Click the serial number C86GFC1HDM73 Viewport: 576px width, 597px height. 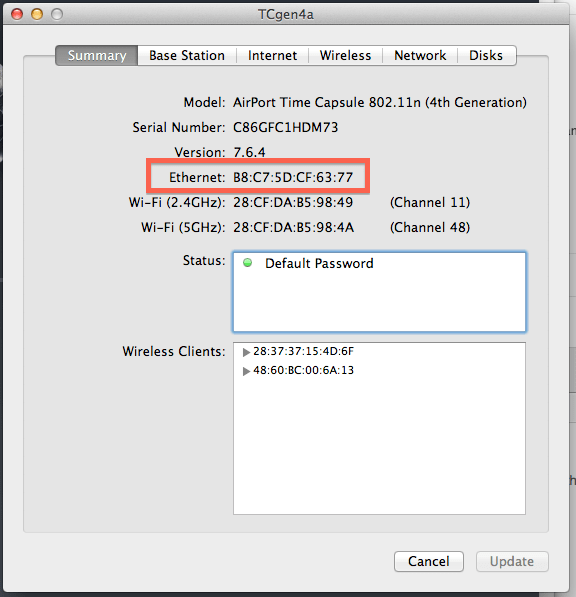click(286, 127)
